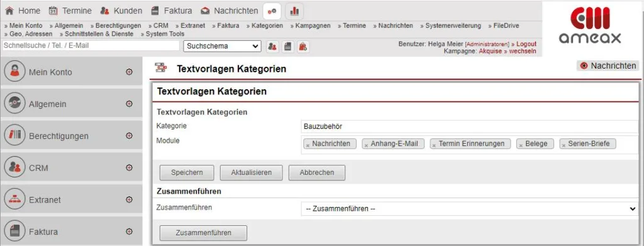Expand the Faktura sidebar section

pyautogui.click(x=129, y=232)
